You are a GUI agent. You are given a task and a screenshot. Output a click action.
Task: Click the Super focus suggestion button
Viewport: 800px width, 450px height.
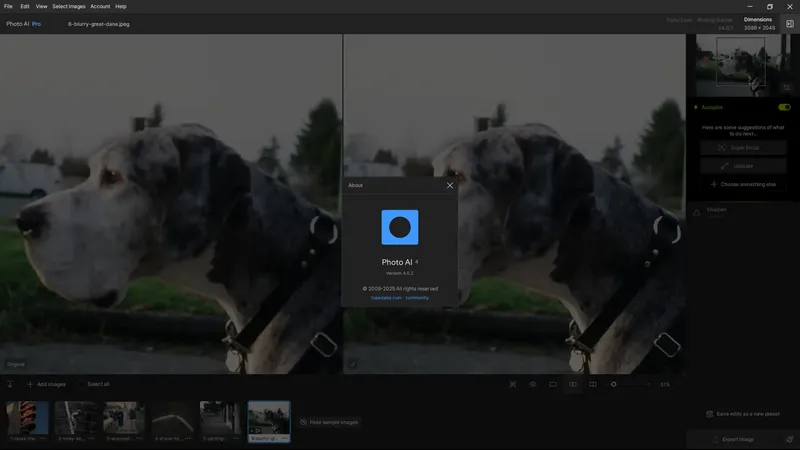point(743,147)
